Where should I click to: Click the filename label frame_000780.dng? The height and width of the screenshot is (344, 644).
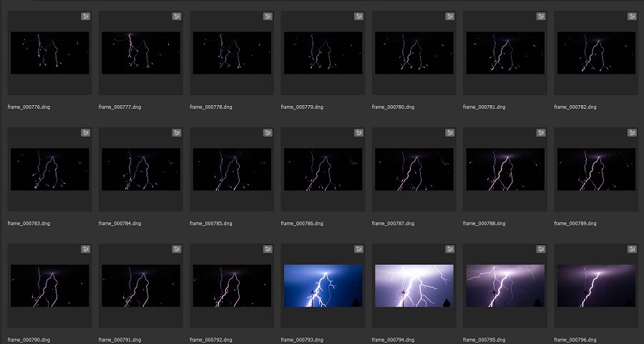(394, 107)
